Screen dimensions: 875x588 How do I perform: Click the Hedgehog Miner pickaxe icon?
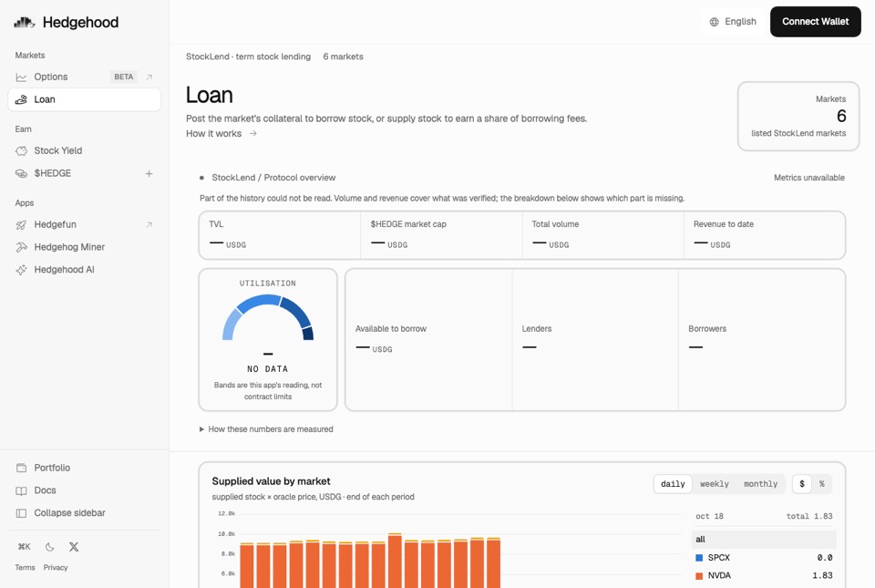(21, 247)
